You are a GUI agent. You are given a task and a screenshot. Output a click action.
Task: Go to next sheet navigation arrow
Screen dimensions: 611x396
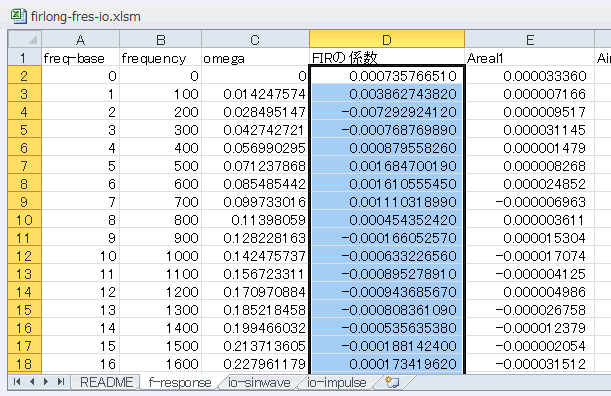pyautogui.click(x=46, y=382)
